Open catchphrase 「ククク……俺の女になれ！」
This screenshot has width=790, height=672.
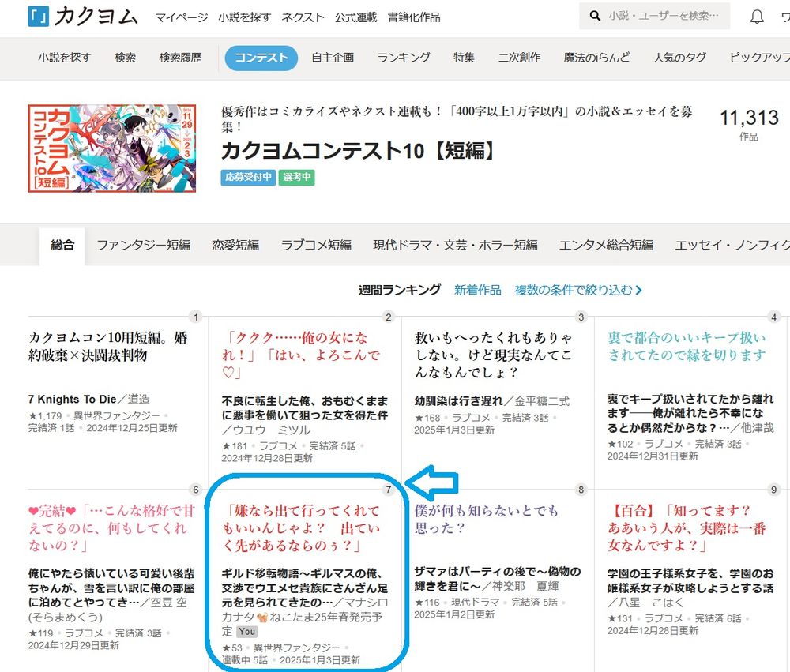point(301,355)
